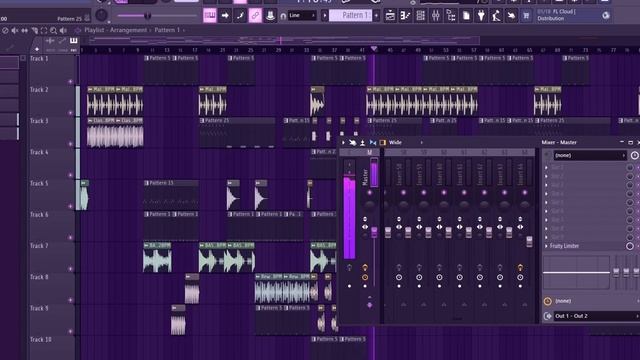
Task: Mute Track 9 with its toggle dot
Action: tap(70, 331)
